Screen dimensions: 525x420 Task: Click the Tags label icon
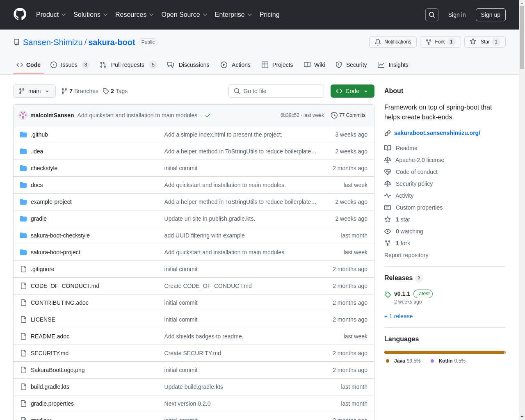click(106, 91)
